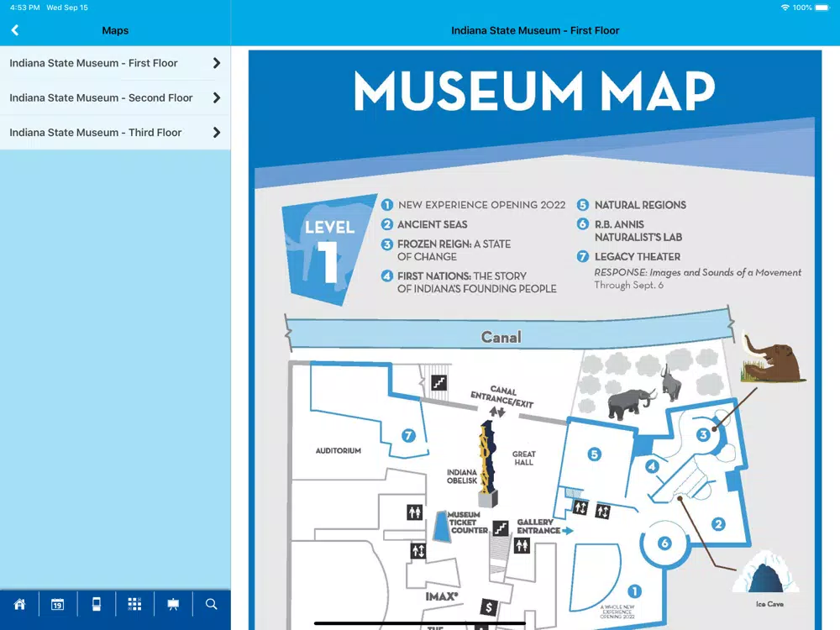Tap the elevator icon above IMAX
This screenshot has width=840, height=630.
(418, 550)
